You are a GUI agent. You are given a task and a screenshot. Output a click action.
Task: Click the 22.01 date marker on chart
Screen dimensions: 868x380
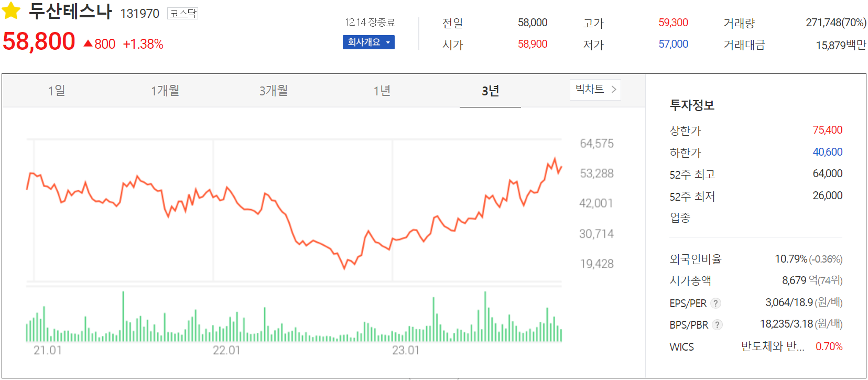[226, 350]
